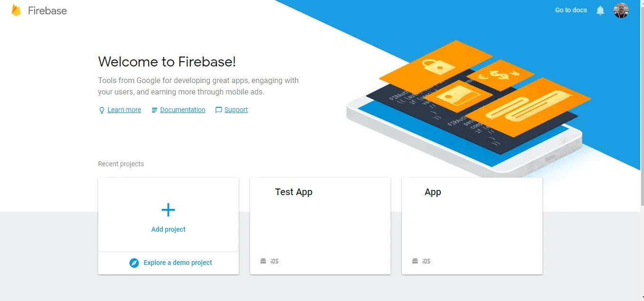
Task: Click the compass icon for demo project
Action: point(134,263)
